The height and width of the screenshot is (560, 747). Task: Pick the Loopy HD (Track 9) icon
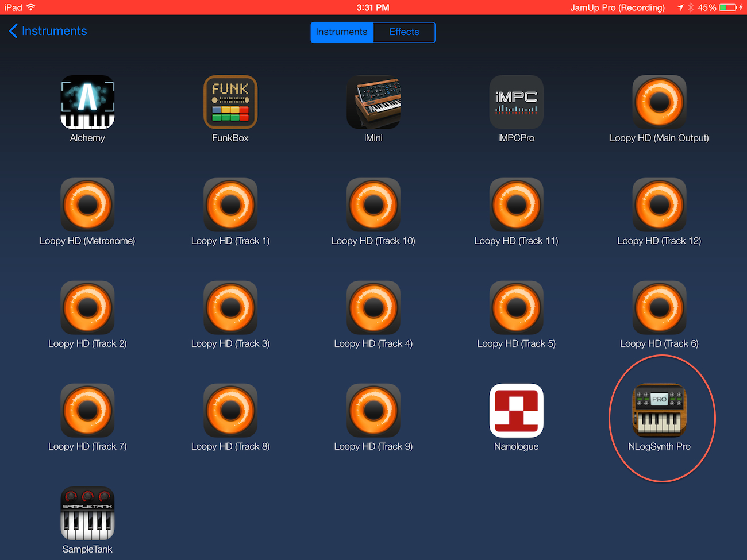pyautogui.click(x=373, y=411)
